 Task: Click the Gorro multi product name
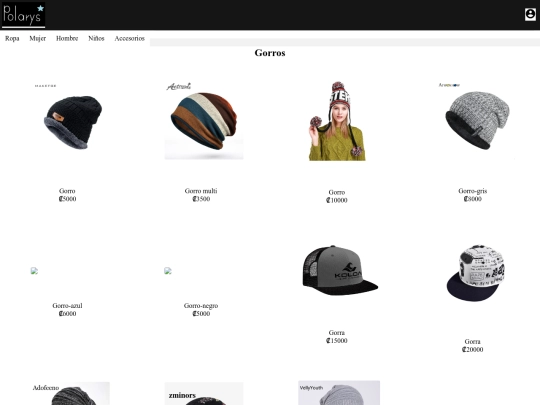click(201, 191)
